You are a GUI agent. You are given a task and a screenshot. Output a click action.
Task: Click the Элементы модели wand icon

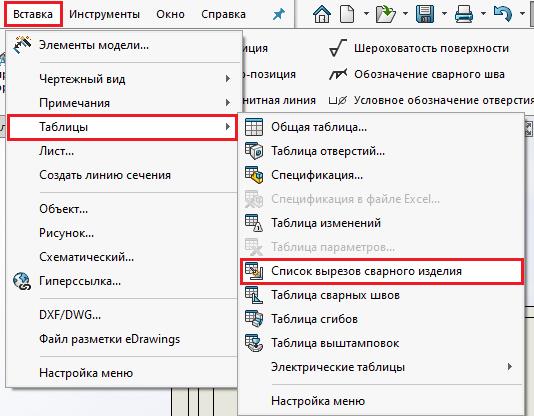point(22,45)
